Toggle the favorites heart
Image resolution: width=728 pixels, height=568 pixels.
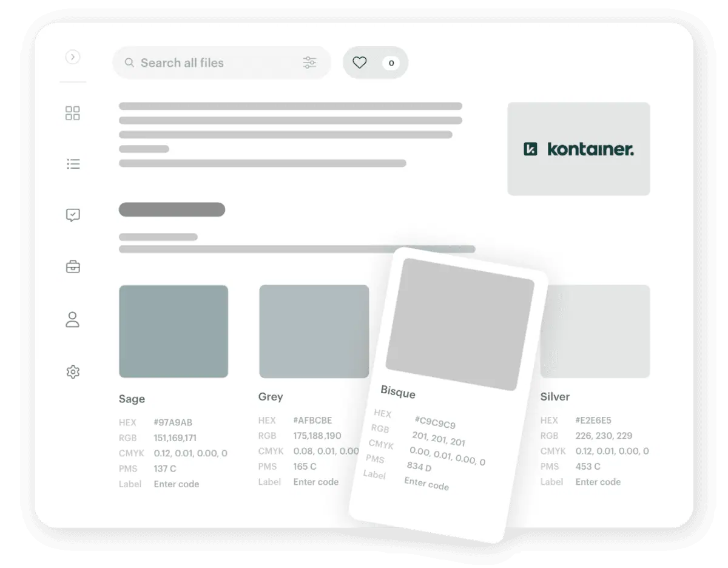360,62
